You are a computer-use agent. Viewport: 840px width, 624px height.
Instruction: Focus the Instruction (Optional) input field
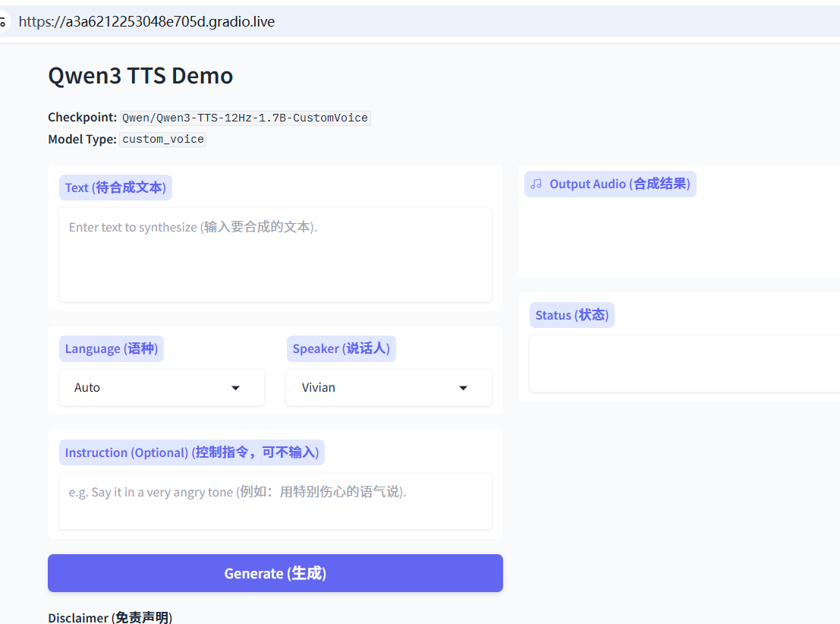(x=275, y=501)
